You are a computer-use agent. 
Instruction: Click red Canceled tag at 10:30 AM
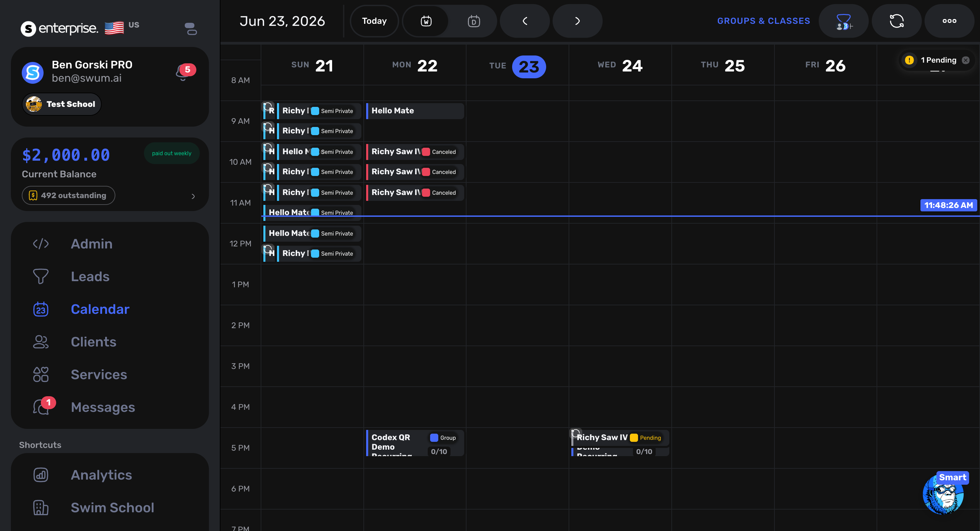[426, 172]
